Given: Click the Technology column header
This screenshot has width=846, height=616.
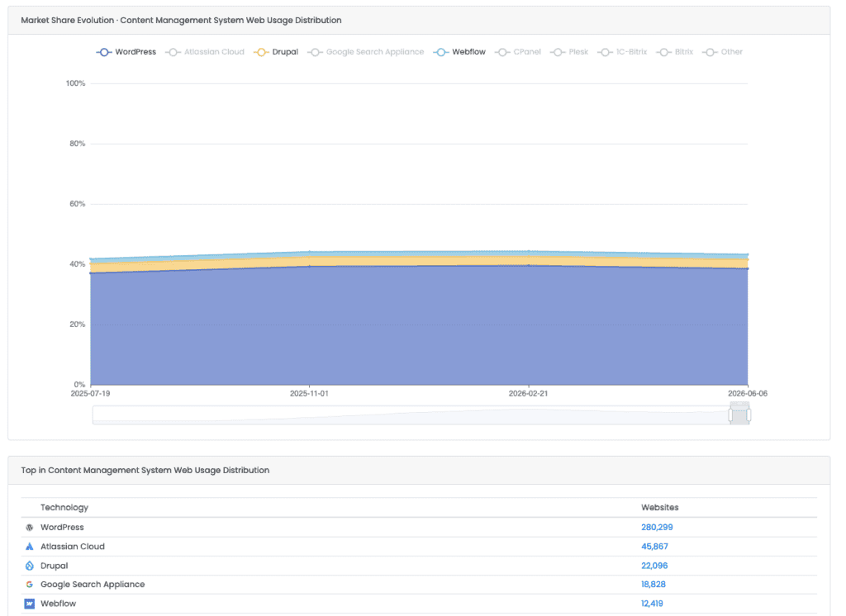Looking at the screenshot, I should [x=64, y=508].
